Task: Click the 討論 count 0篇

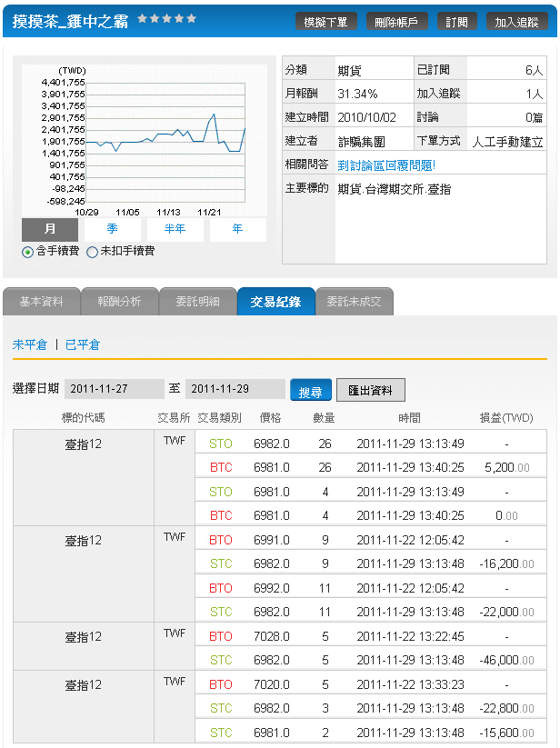Action: point(534,117)
